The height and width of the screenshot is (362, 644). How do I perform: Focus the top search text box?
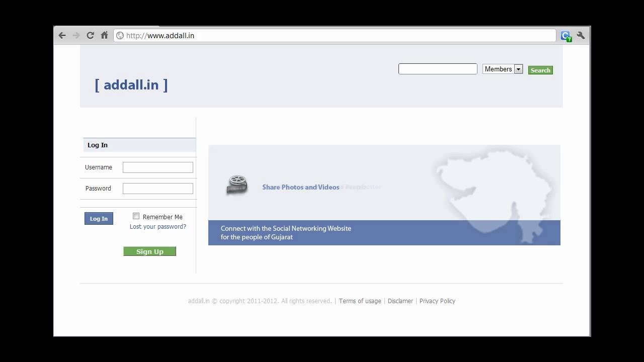438,69
